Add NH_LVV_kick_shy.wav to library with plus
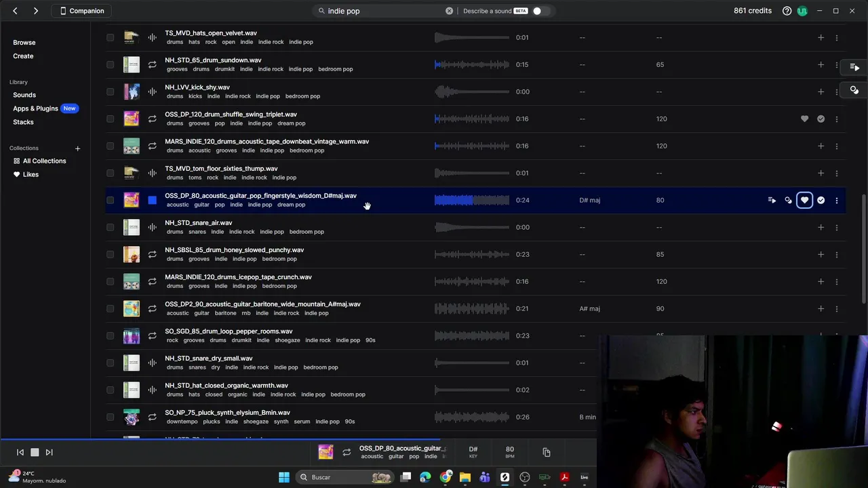868x488 pixels. (821, 91)
